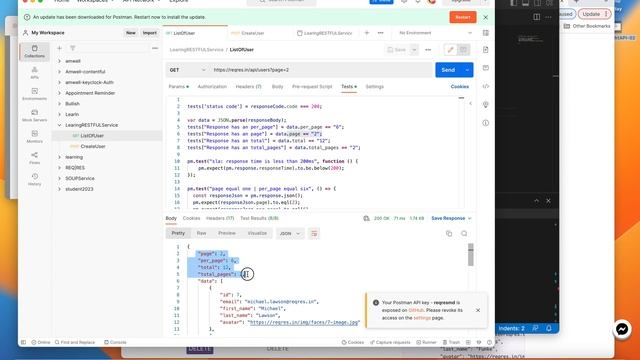Toggle the wrap lines icon in response
Viewport: 640px width, 360px height.
tap(314, 233)
